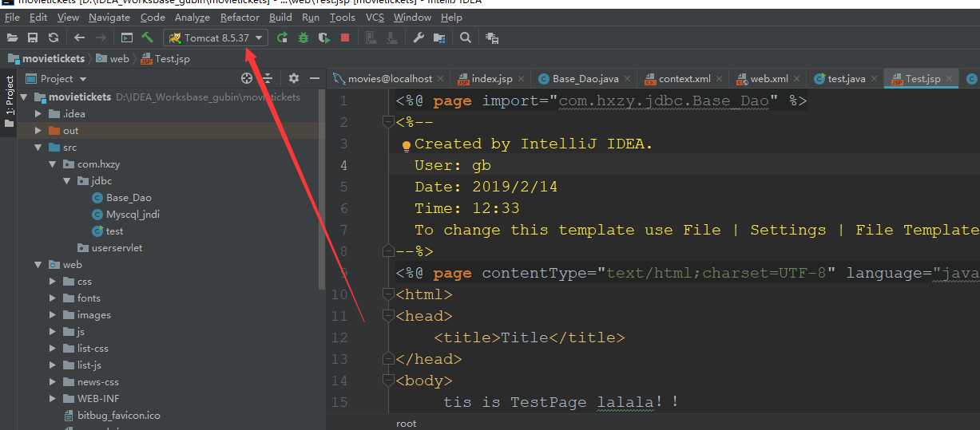Expand the css folder
Screen dimensions: 980x430
point(53,282)
